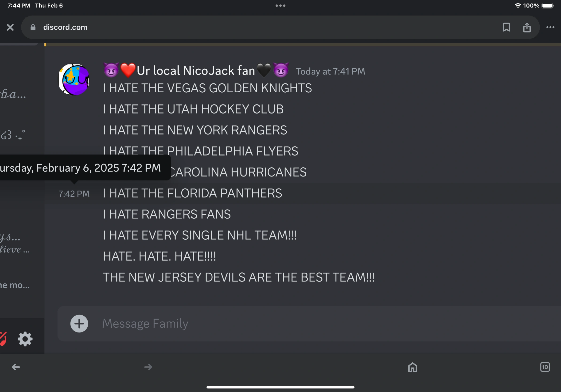Go forward with the right arrow
Image resolution: width=561 pixels, height=392 pixels.
tap(148, 367)
